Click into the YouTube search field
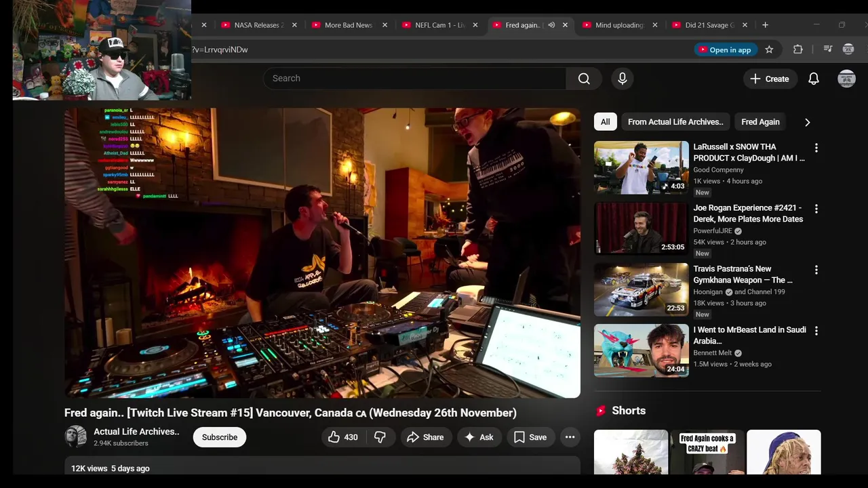The width and height of the screenshot is (868, 488). (414, 79)
